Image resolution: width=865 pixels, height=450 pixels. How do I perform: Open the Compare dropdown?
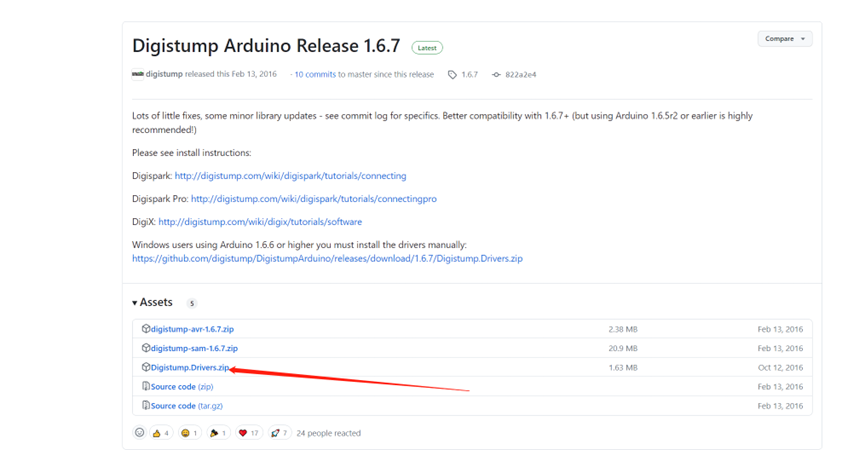(x=784, y=39)
